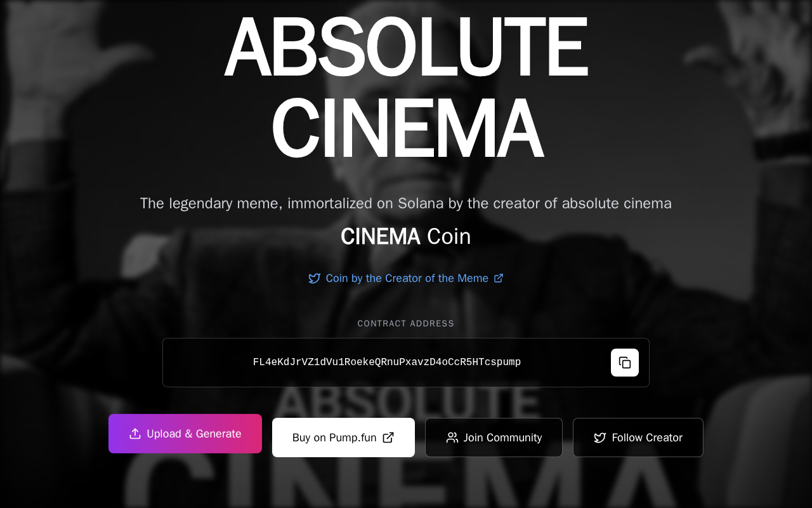This screenshot has height=508, width=812.
Task: Choose the Follow Creator button
Action: coord(638,438)
